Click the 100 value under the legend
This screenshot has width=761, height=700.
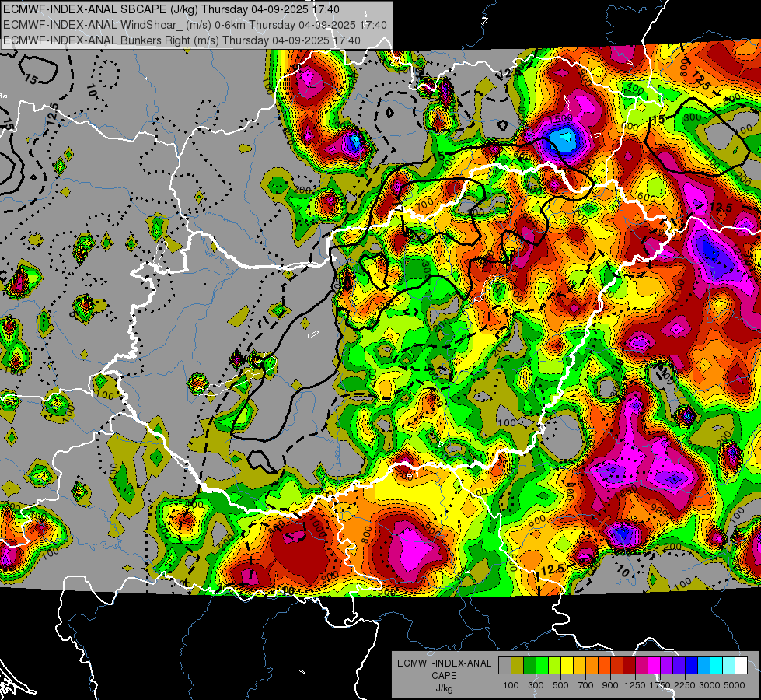(511, 685)
